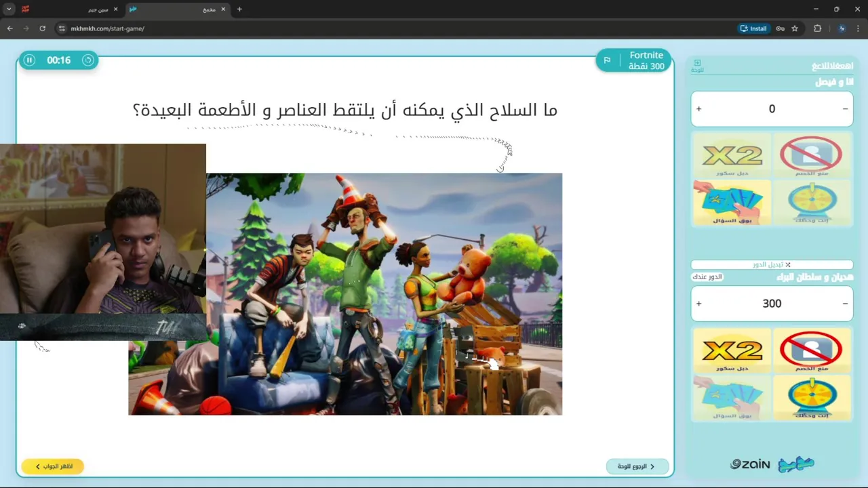
Task: Activate second team's spin wheel card
Action: coord(811,397)
